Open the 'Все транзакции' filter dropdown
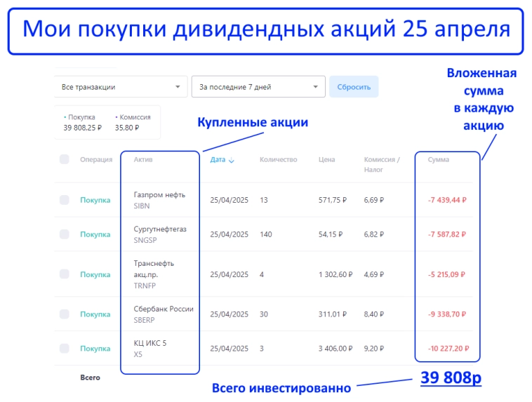Screen dimensions: 532x402 121,87
